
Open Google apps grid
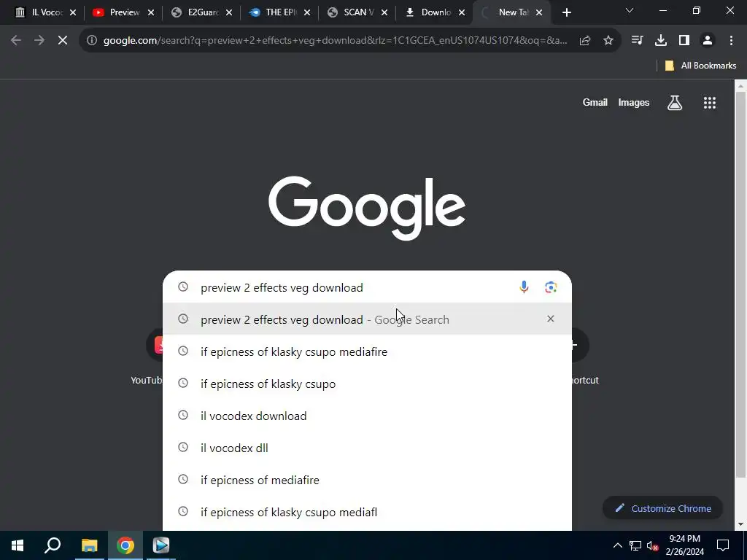pos(710,102)
